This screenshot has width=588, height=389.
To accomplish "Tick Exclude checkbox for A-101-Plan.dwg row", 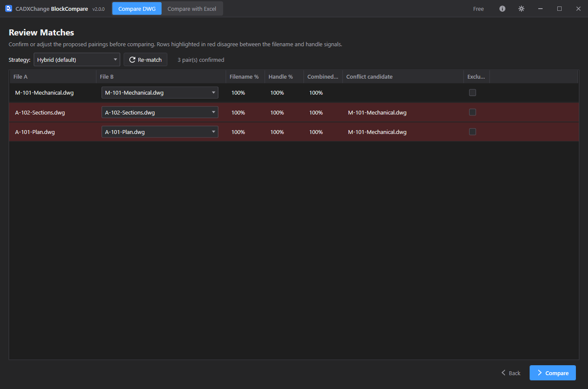I will [473, 132].
